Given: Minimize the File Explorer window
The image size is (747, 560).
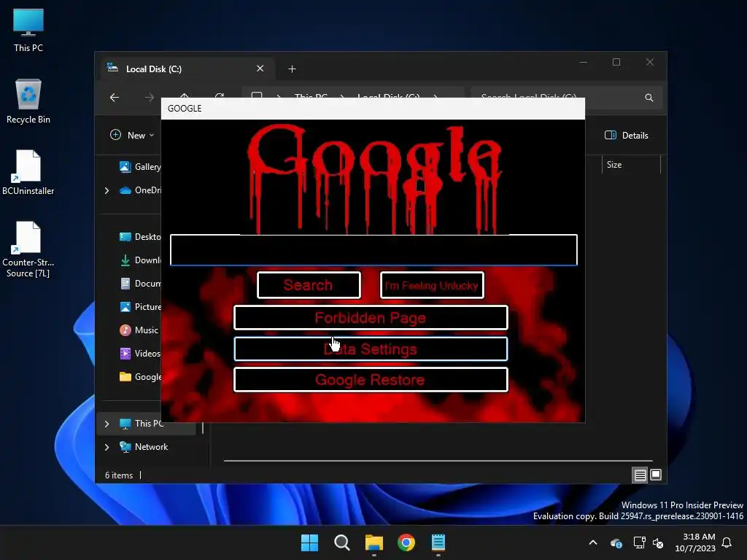Looking at the screenshot, I should (x=584, y=63).
